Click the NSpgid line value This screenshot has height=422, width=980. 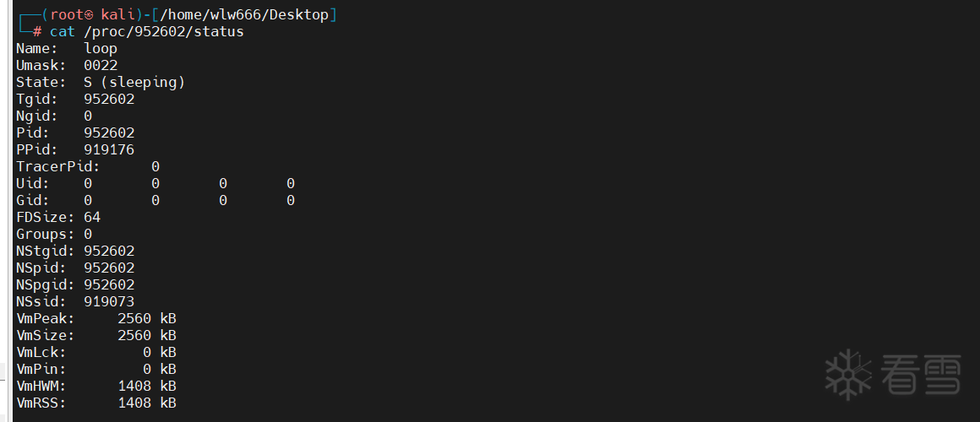[x=109, y=284]
